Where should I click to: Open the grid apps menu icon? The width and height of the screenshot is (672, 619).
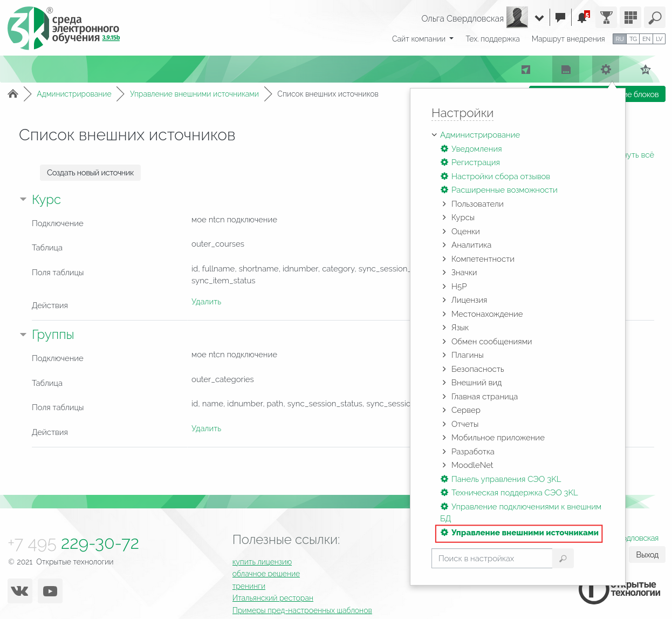click(630, 18)
